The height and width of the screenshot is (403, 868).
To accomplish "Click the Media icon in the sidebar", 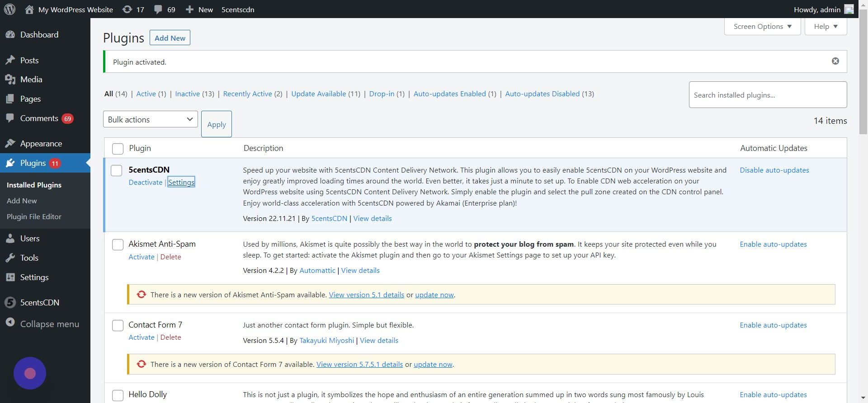I will tap(10, 80).
